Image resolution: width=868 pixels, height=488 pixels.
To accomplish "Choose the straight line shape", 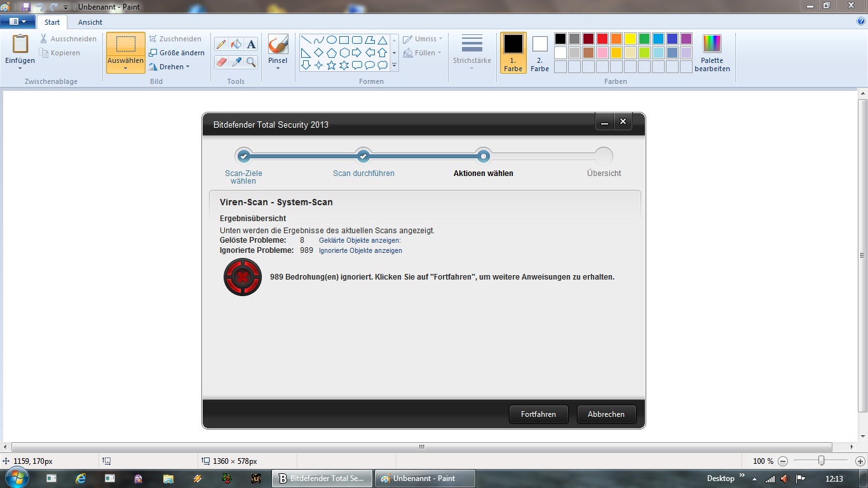I will [306, 40].
